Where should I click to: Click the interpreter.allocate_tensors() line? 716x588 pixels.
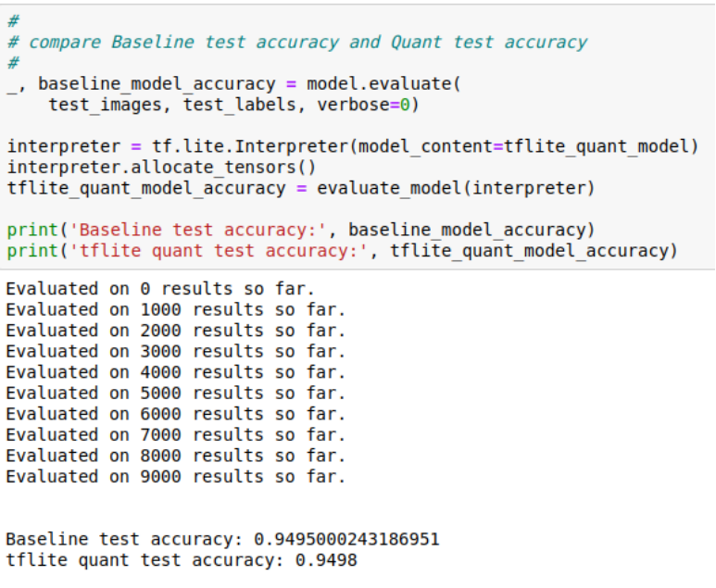tap(161, 168)
